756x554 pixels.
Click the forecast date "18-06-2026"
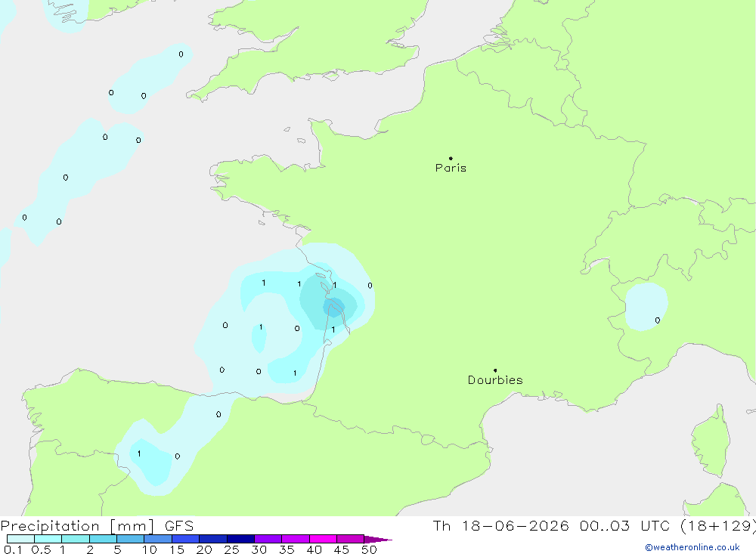pyautogui.click(x=515, y=526)
